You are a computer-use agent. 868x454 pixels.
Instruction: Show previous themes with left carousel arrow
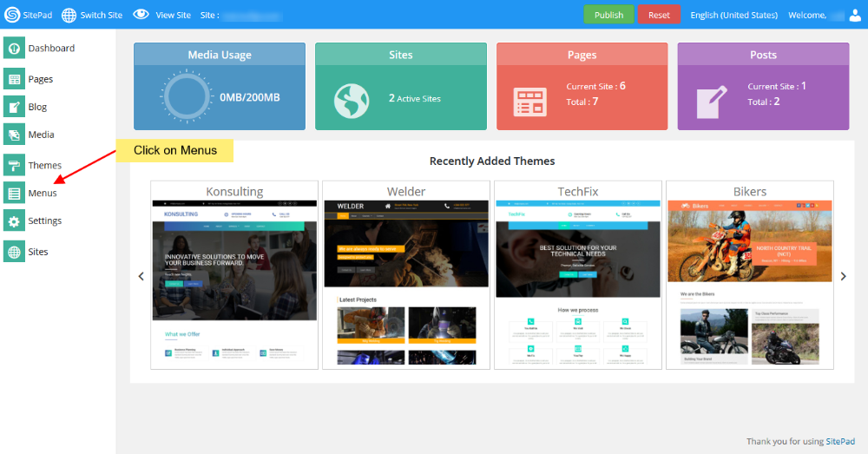(141, 276)
